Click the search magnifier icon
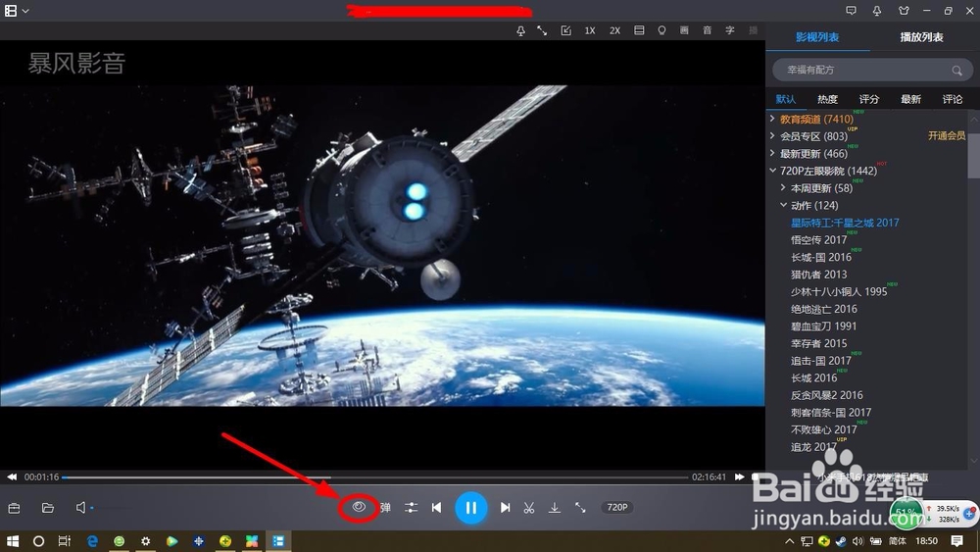Screen dimensions: 980x552 pos(956,71)
